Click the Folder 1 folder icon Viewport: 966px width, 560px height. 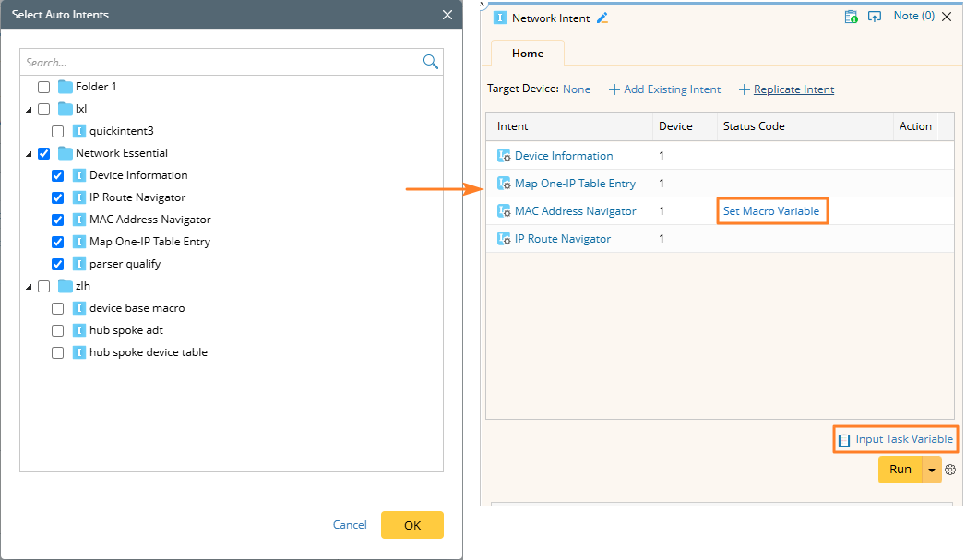[66, 87]
